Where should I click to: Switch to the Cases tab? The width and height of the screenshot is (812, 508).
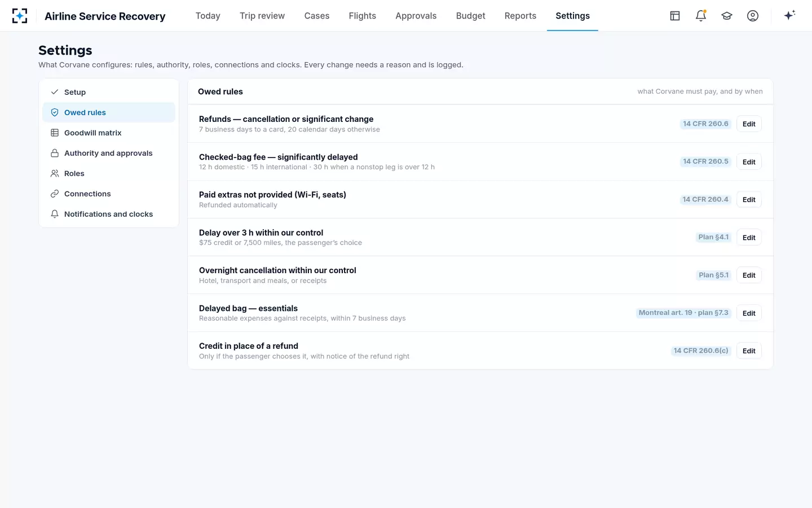(317, 16)
